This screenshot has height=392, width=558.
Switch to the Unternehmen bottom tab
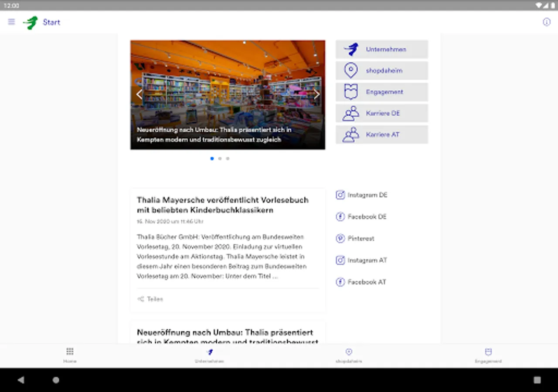[x=209, y=355]
